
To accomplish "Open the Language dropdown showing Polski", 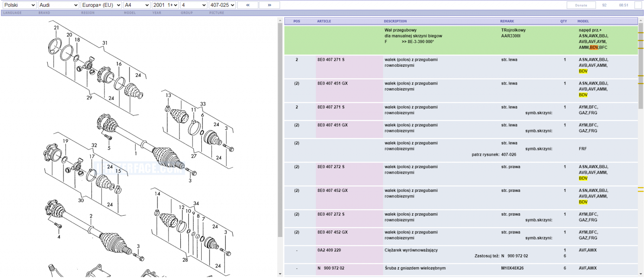I will 19,5.
